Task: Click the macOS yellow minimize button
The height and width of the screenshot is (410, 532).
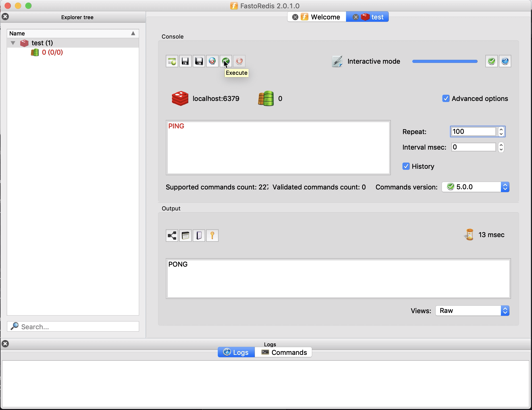Action: click(x=18, y=6)
